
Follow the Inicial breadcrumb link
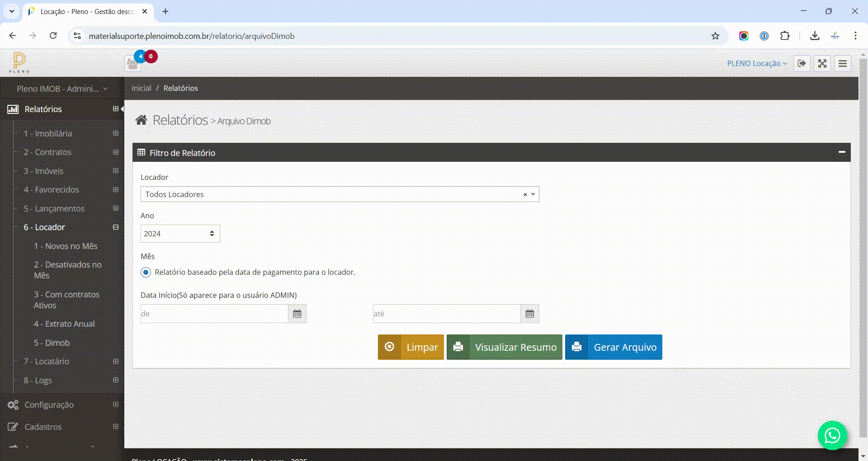142,88
